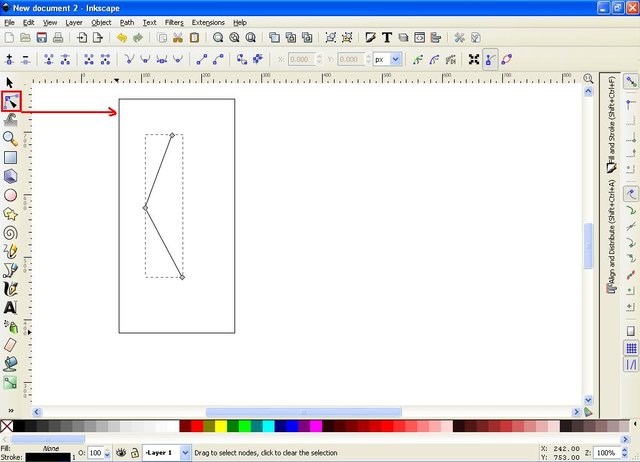The image size is (640, 462).
Task: Click the New document icon
Action: (x=9, y=38)
